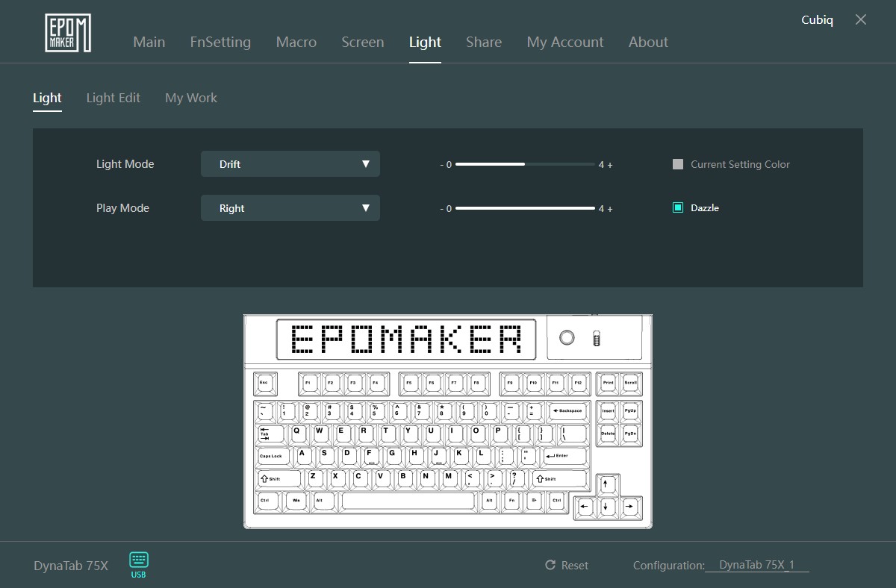896x588 pixels.
Task: Toggle the Dazzle checkbox
Action: pyautogui.click(x=678, y=207)
